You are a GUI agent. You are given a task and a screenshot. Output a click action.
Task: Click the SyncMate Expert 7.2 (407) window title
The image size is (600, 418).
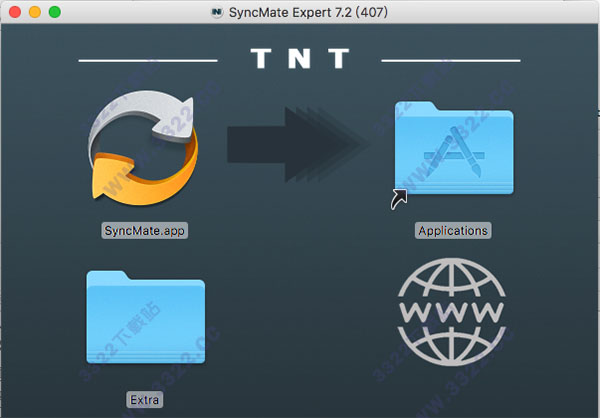[x=308, y=12]
